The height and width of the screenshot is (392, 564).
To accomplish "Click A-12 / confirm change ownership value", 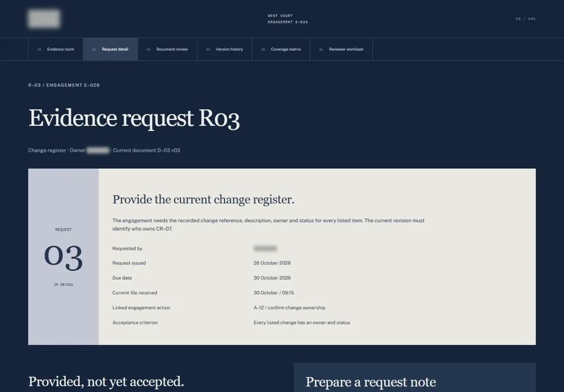I will coord(289,308).
